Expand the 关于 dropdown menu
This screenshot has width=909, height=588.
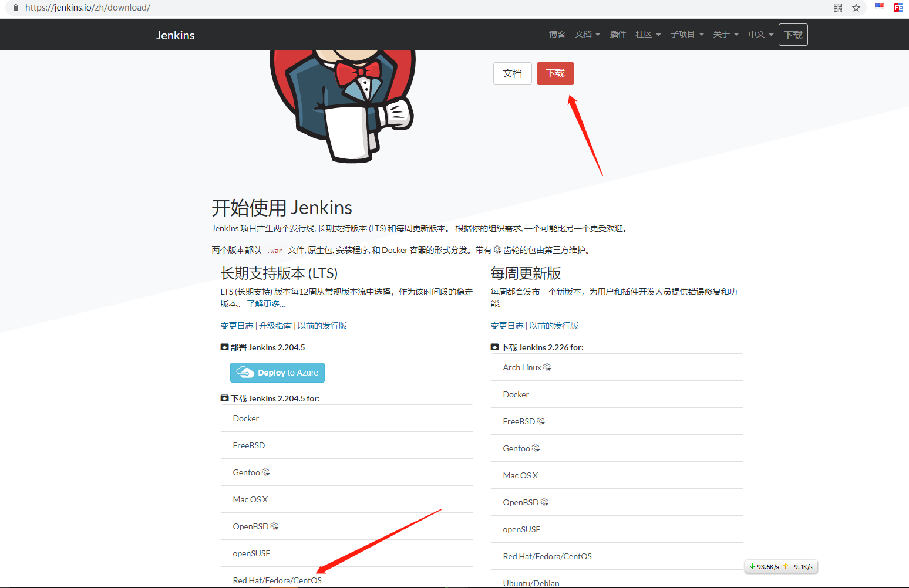coord(726,34)
